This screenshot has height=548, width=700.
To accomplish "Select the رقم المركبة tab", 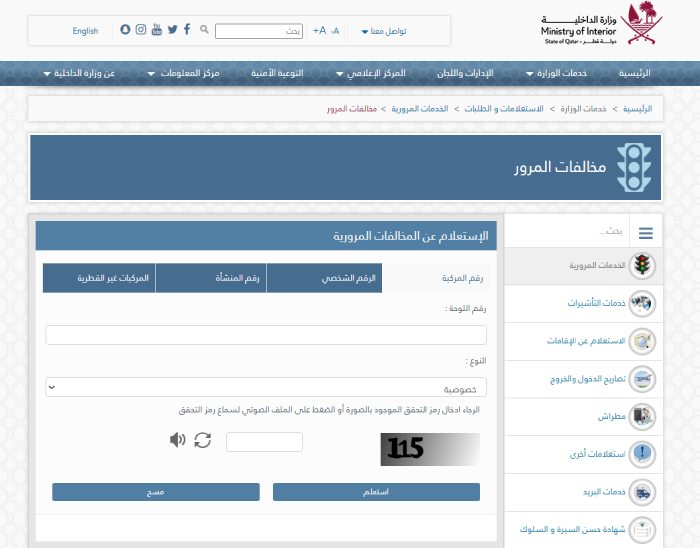I will (436, 278).
